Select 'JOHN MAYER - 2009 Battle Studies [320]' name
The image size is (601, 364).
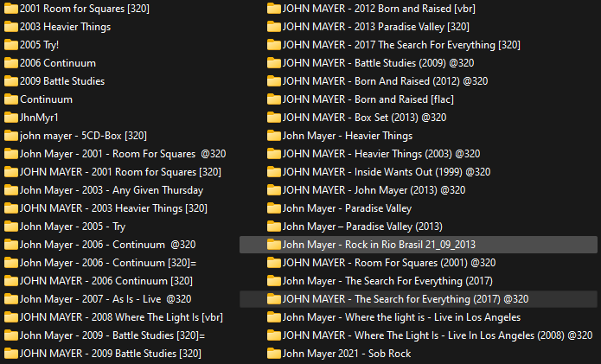[111, 354]
